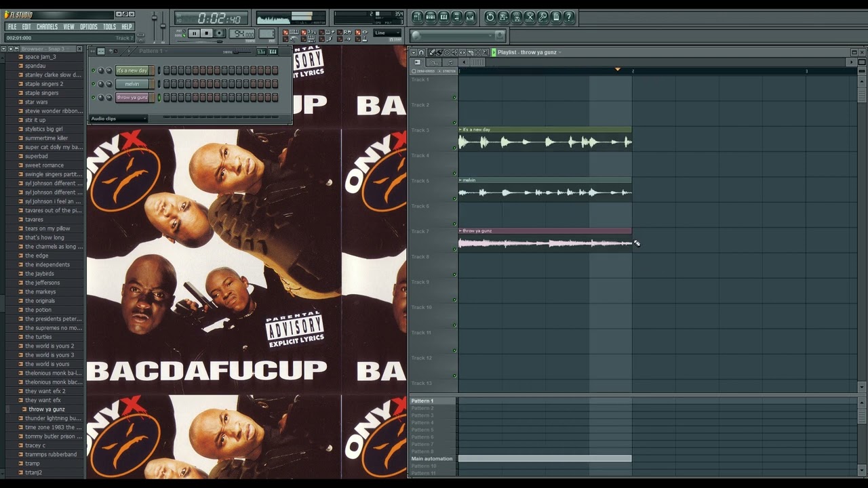The image size is (868, 488).
Task: Open the TOOLS menu
Action: 109,27
